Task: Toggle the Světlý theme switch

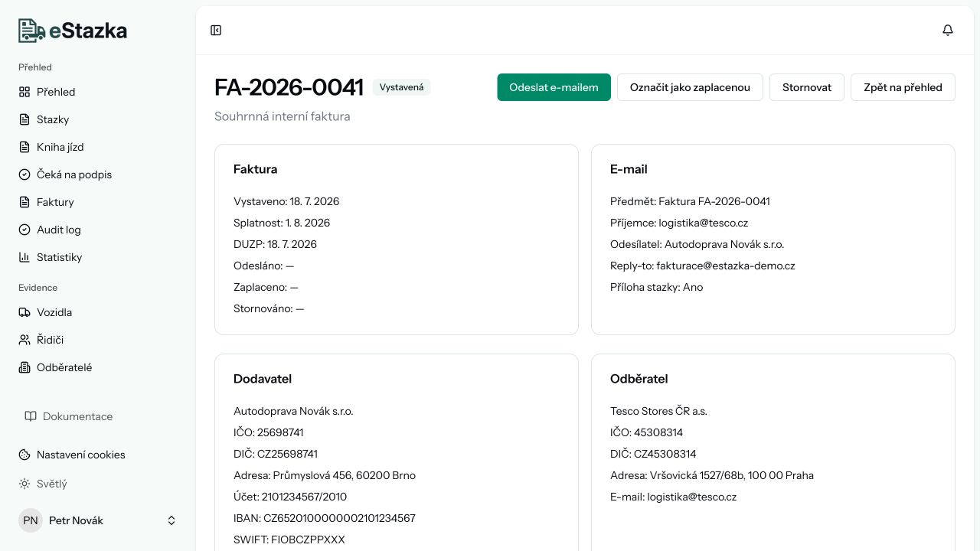Action: click(x=98, y=484)
